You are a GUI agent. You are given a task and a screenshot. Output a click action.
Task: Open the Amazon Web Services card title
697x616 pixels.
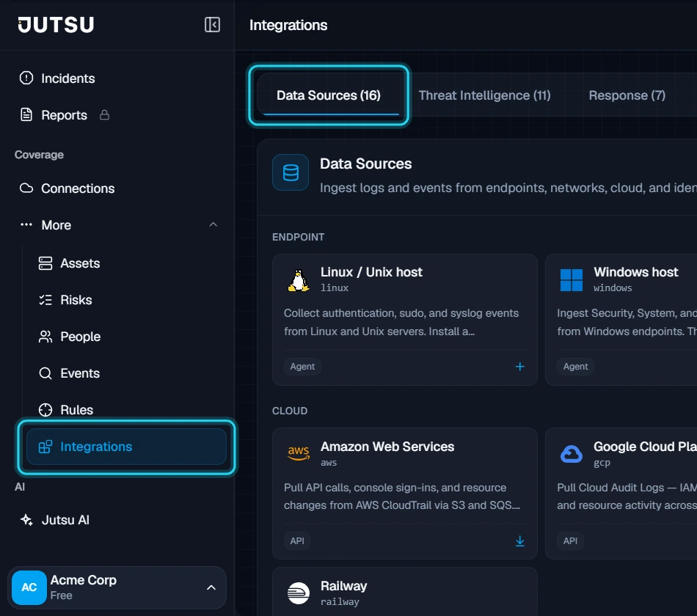tap(387, 447)
